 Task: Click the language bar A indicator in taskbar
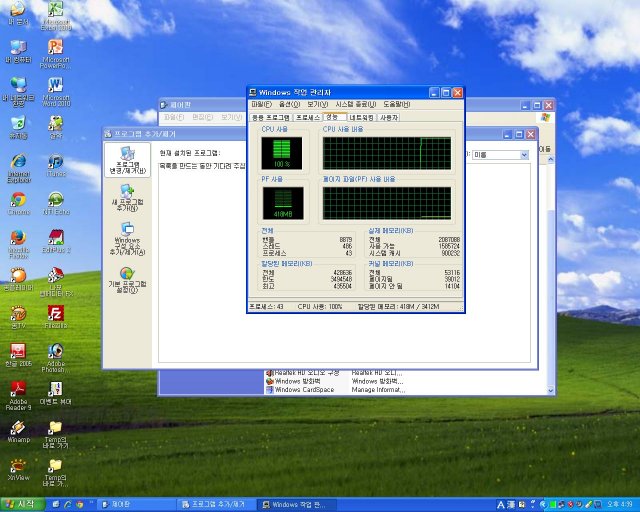pos(501,505)
